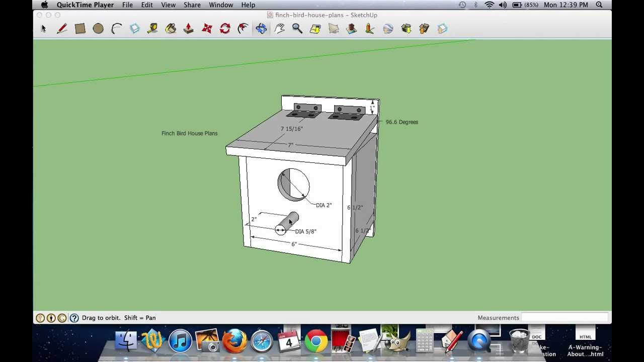Screen dimensions: 644x362
Task: Click the Get Models warehouse icon
Action: point(406,29)
